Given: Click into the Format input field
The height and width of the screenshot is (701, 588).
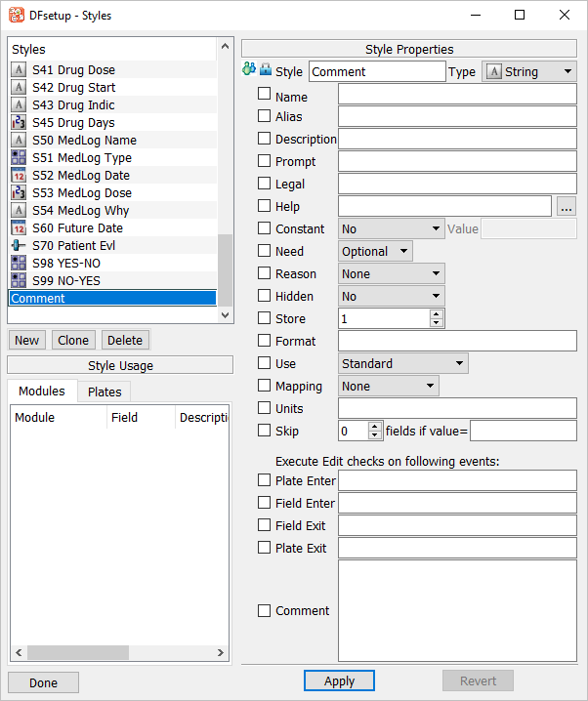Looking at the screenshot, I should coord(457,341).
